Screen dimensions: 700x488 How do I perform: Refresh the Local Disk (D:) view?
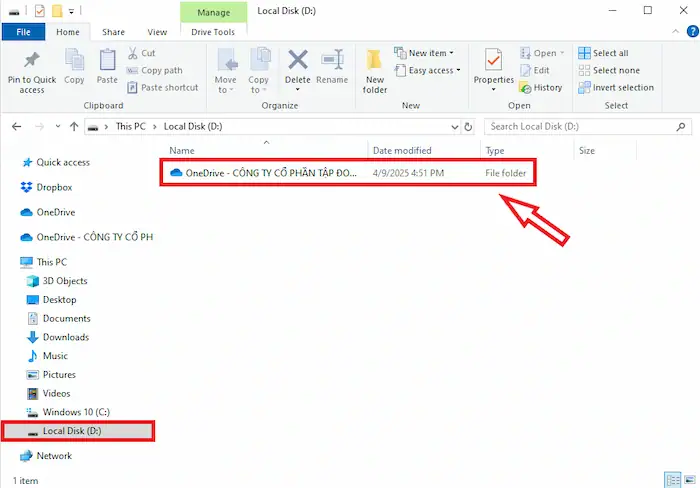coord(469,127)
